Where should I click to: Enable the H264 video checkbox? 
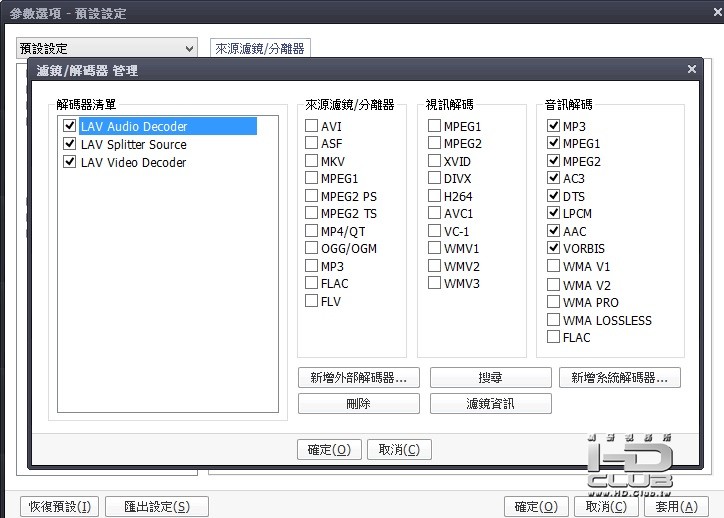[x=434, y=196]
